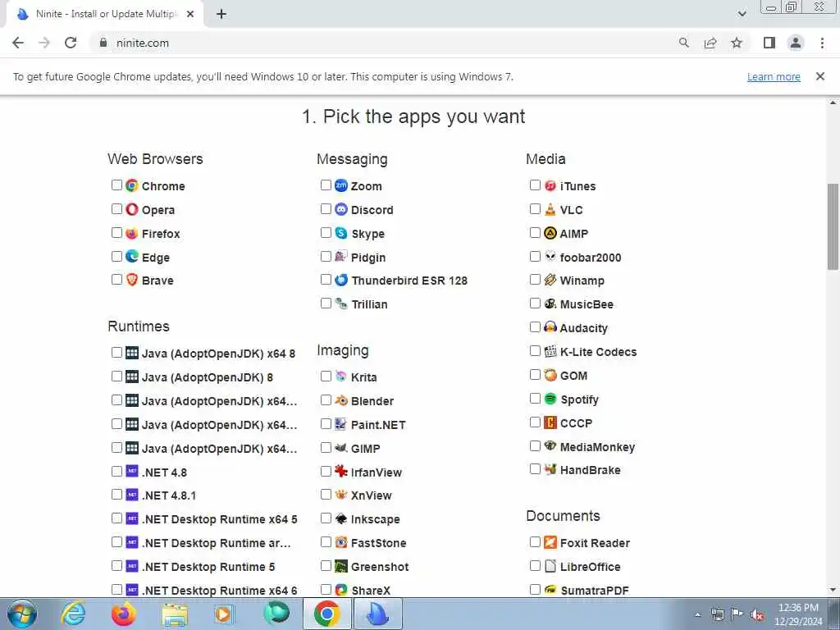Click the CCCP icon
840x630 pixels.
coord(550,422)
